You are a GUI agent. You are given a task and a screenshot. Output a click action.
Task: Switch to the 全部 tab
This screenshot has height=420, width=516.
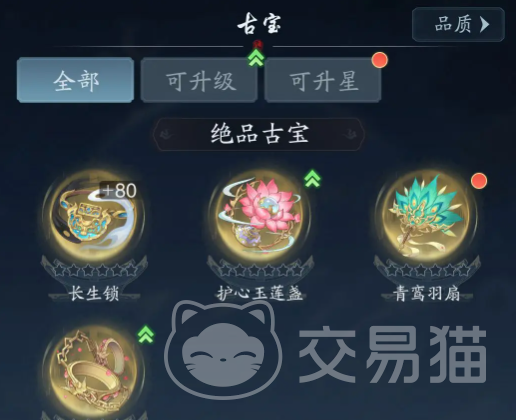pos(76,80)
